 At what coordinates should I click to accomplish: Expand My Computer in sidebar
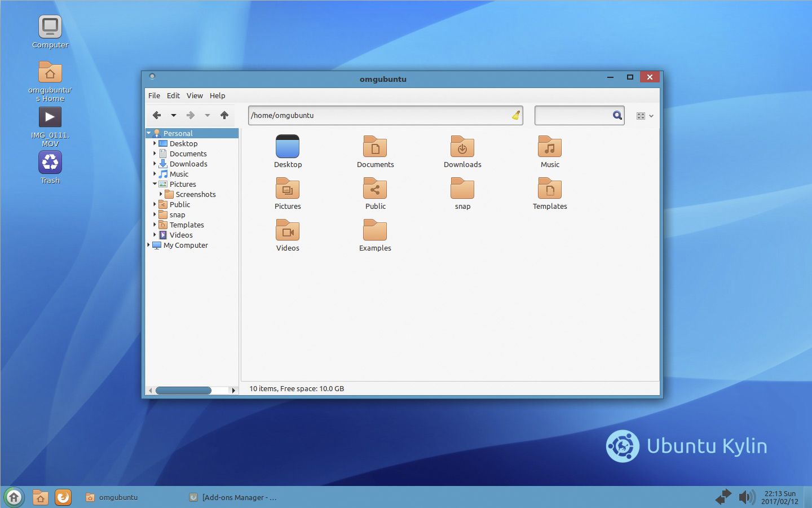(149, 245)
